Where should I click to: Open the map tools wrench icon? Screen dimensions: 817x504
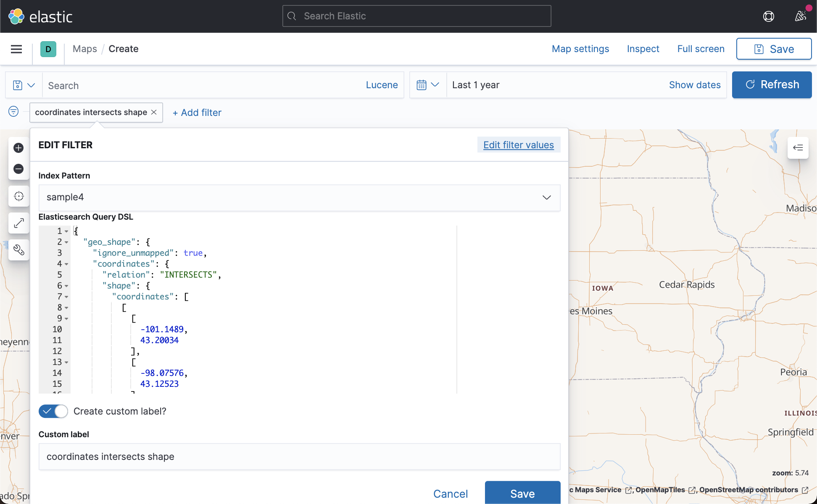(18, 250)
